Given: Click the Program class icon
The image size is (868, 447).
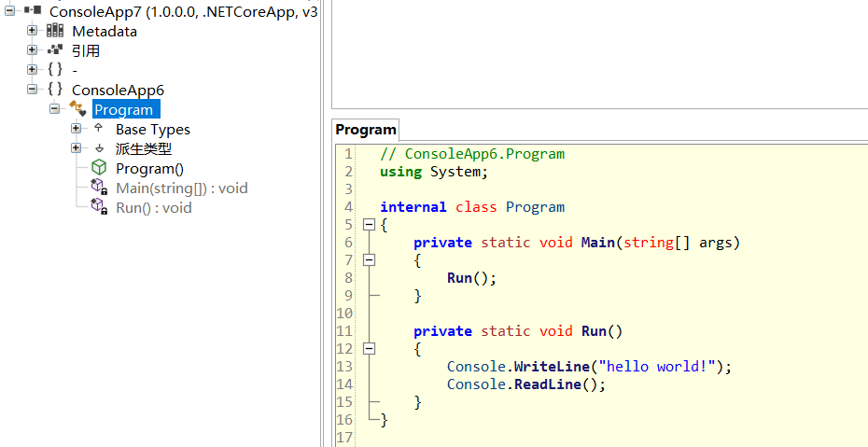Looking at the screenshot, I should pos(77,109).
